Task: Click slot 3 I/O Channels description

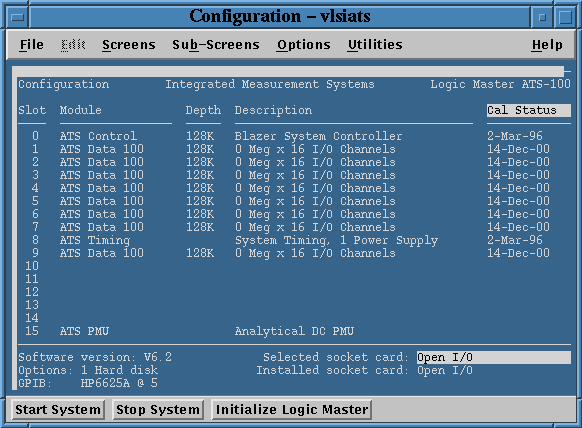Action: [x=315, y=176]
